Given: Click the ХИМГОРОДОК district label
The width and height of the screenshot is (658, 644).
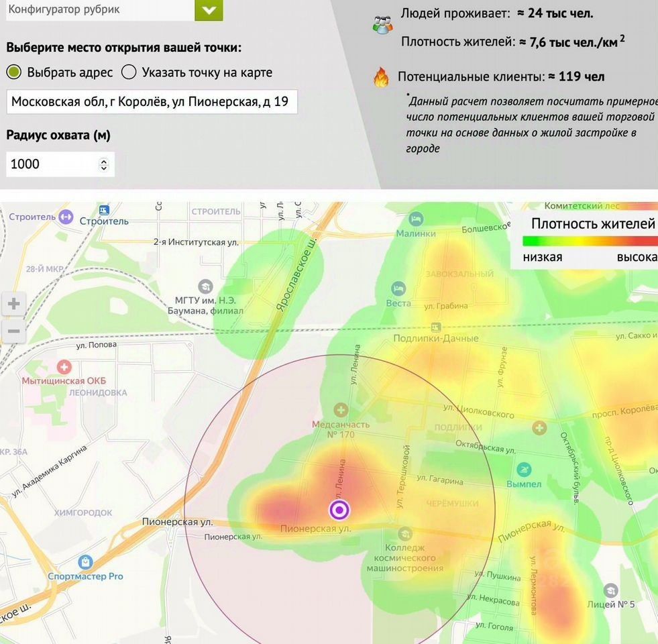Looking at the screenshot, I should [83, 513].
